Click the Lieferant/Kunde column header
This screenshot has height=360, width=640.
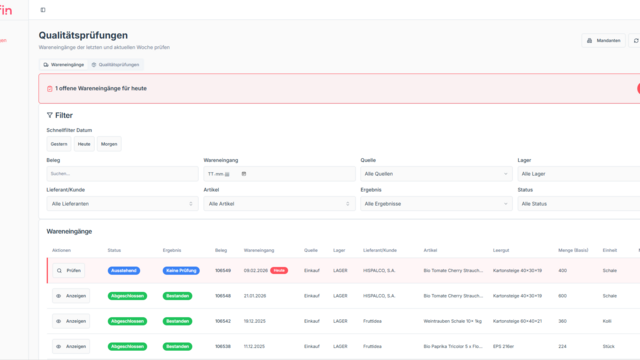380,250
